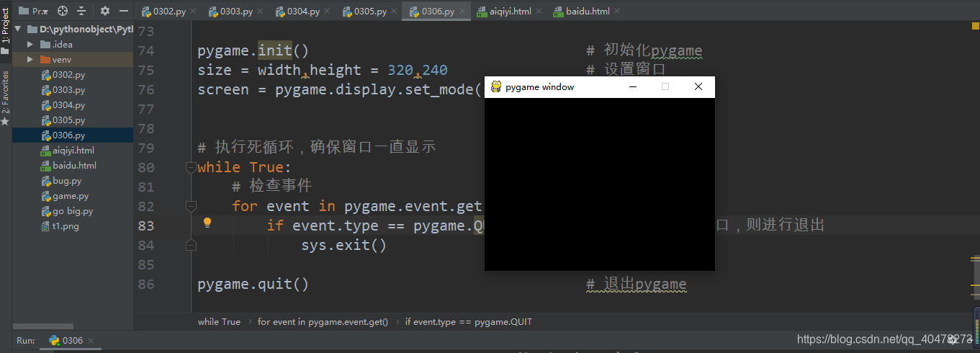Click the 'while True' breadcrumb
The image size is (980, 353).
coord(219,322)
